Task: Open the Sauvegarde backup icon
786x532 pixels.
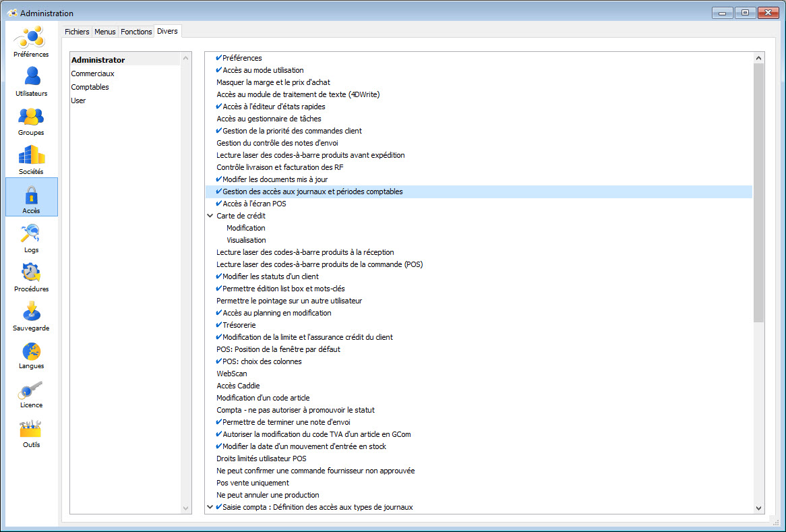Action: tap(31, 312)
